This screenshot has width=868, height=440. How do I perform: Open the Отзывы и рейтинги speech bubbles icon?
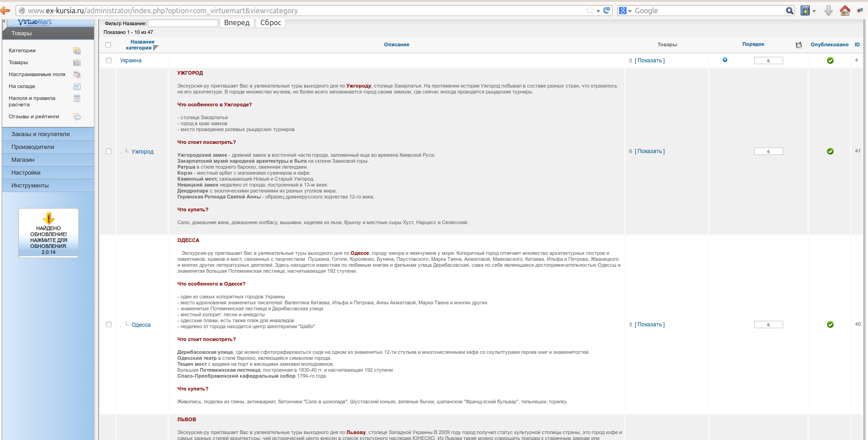point(77,117)
